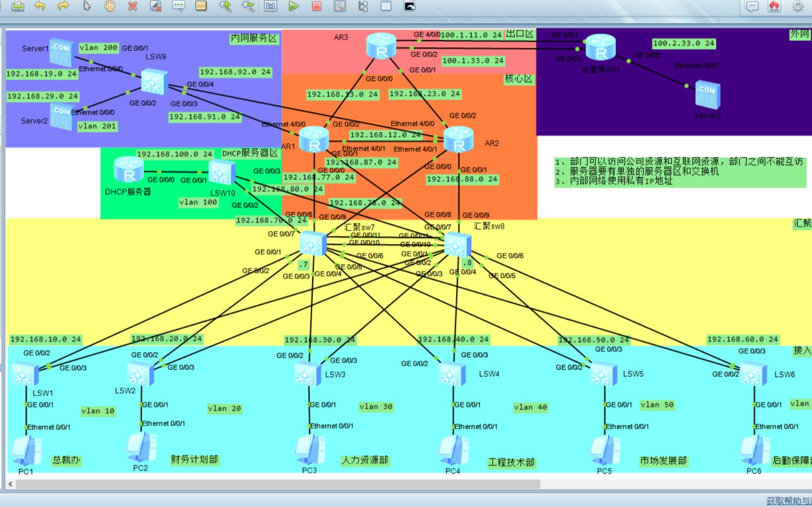
Task: Zoom in on the topology
Action: 225,6
